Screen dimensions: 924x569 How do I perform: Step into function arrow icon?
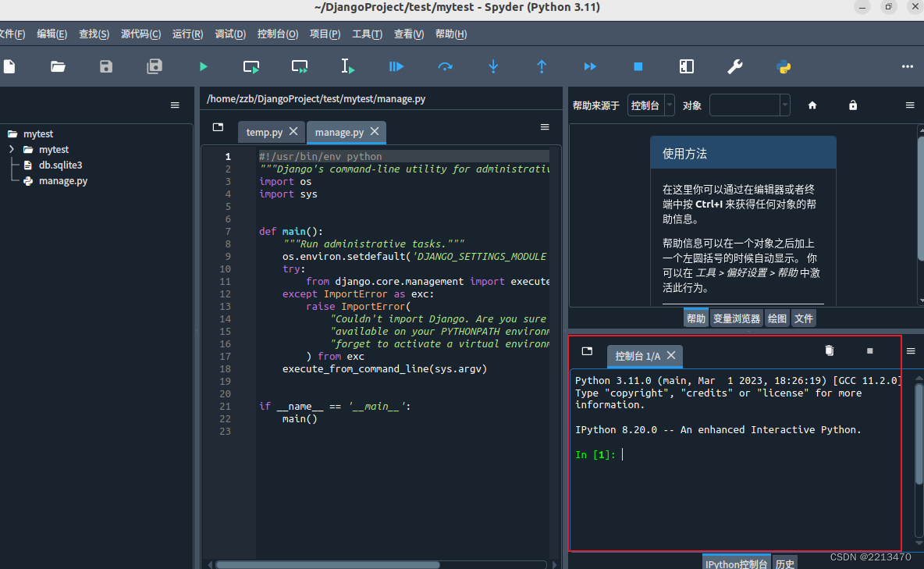coord(493,66)
